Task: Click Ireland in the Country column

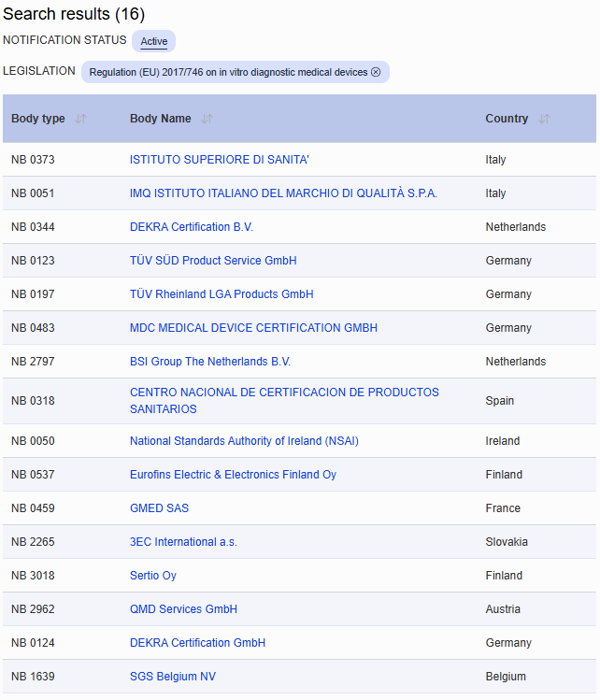Action: (x=503, y=441)
